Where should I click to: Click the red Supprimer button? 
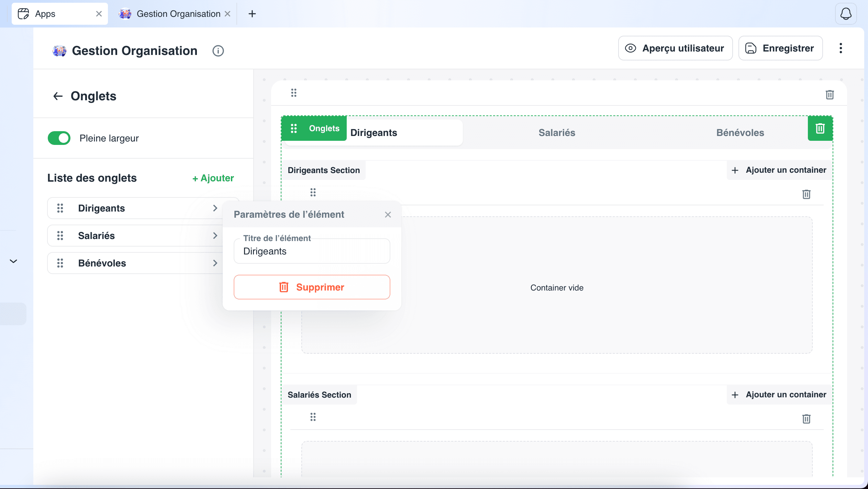[312, 287]
